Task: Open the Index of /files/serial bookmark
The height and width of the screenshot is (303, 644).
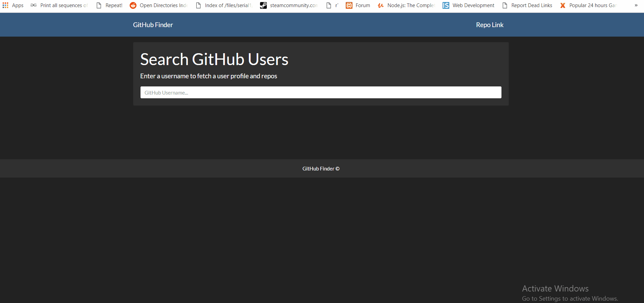Action: coord(224,5)
